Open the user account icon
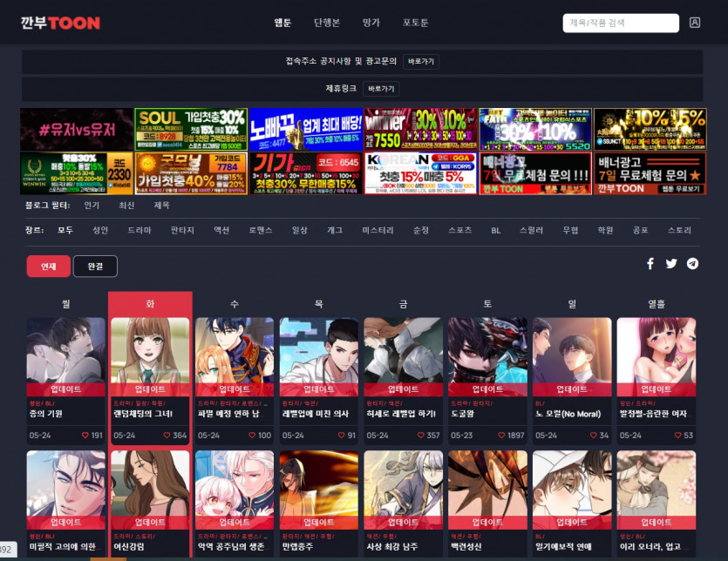The width and height of the screenshot is (728, 561). [695, 23]
